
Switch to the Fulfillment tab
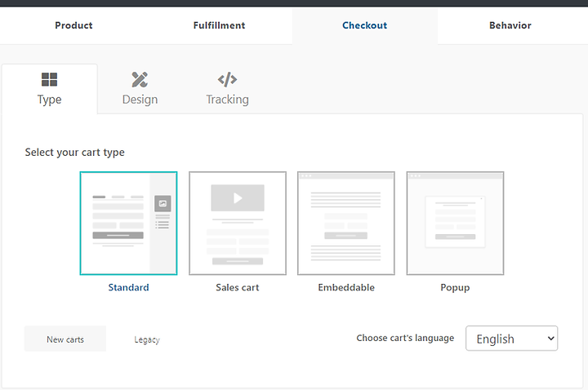[219, 25]
